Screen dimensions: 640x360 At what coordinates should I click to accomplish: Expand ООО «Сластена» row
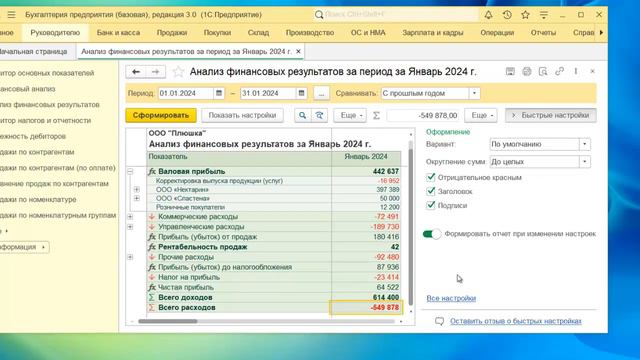(x=137, y=198)
